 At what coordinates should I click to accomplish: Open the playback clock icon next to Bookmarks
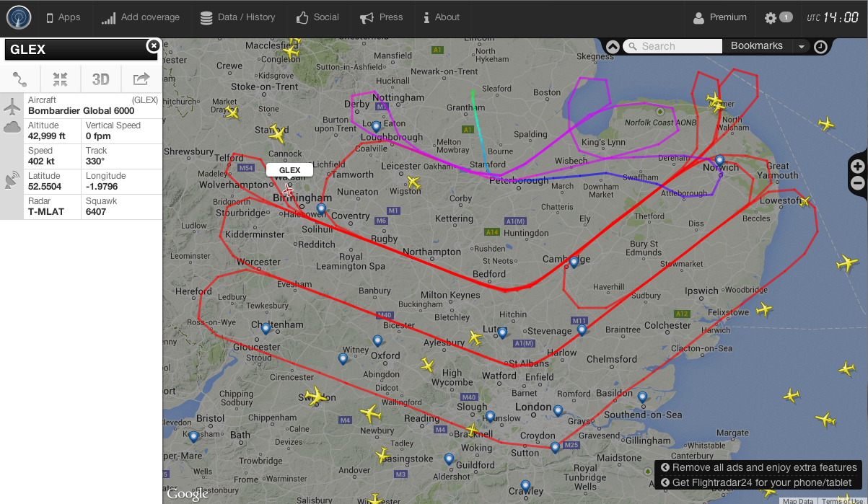click(821, 47)
